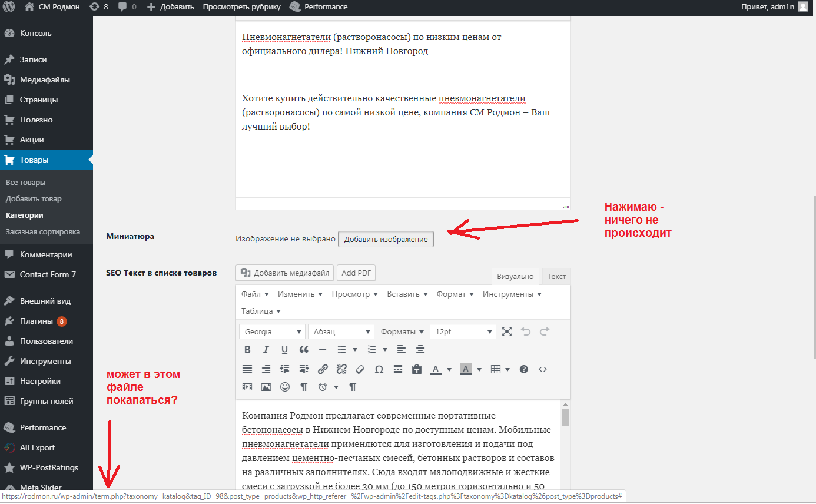Click the undo arrow in editor
Viewport: 816px width, 504px height.
coord(526,331)
